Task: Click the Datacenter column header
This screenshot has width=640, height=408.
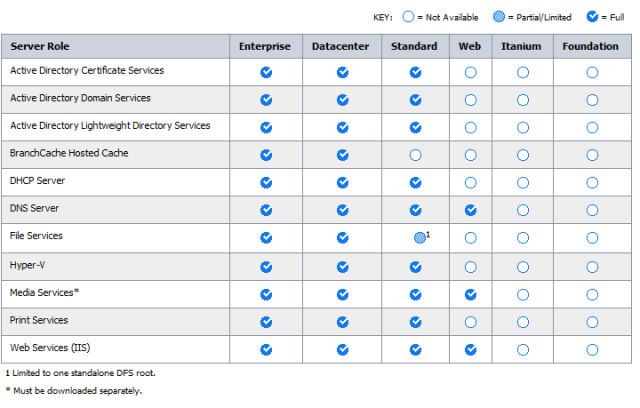Action: pyautogui.click(x=342, y=46)
